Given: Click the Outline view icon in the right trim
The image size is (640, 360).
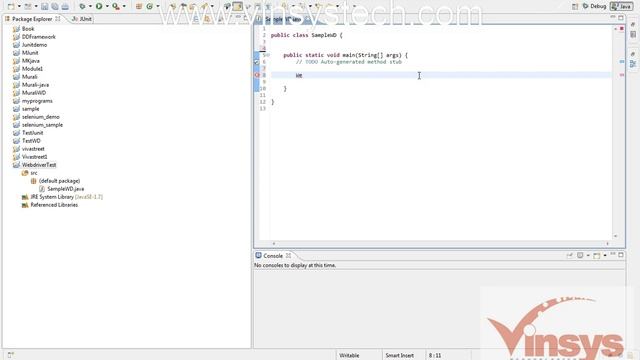Looking at the screenshot, I should pos(633,64).
